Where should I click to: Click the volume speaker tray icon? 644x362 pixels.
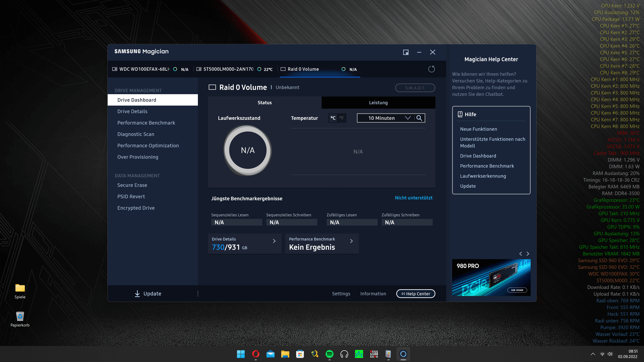[610, 354]
